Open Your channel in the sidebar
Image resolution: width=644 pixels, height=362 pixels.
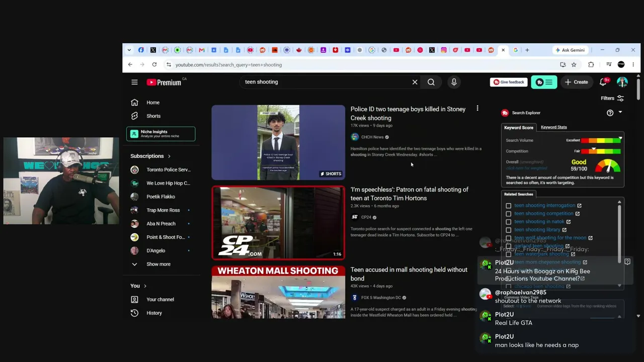tap(161, 299)
